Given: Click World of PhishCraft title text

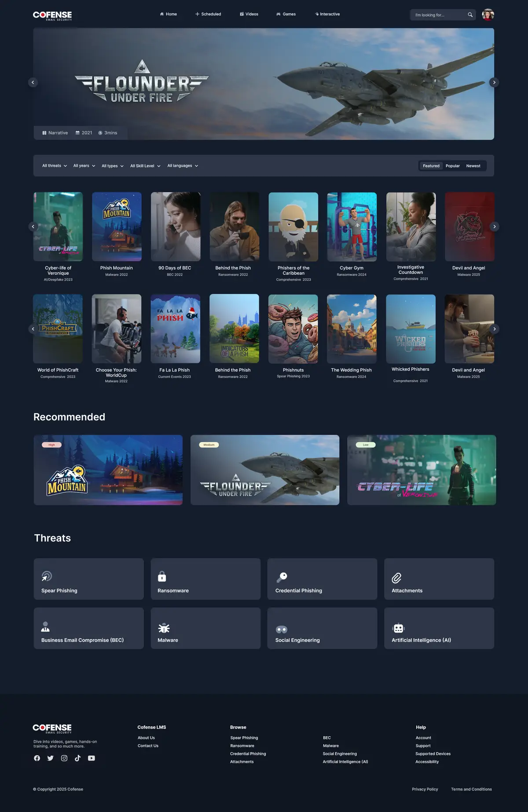Looking at the screenshot, I should [x=58, y=370].
